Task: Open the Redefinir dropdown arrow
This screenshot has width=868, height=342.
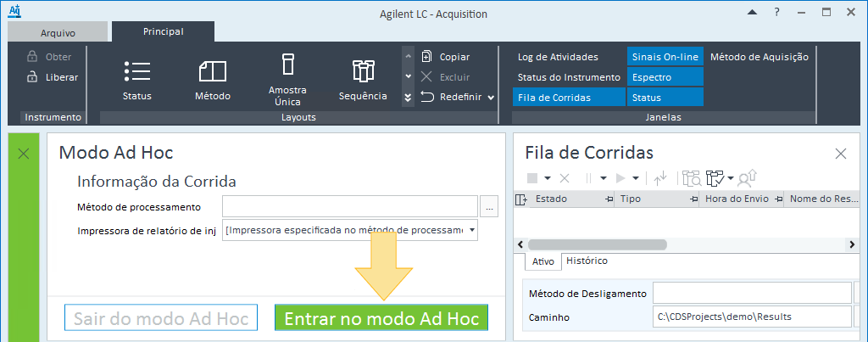Action: (x=491, y=98)
